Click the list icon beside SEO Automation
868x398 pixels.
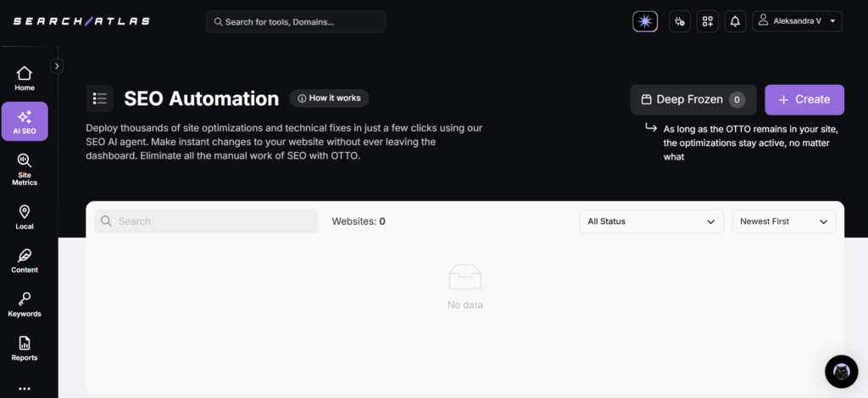100,98
